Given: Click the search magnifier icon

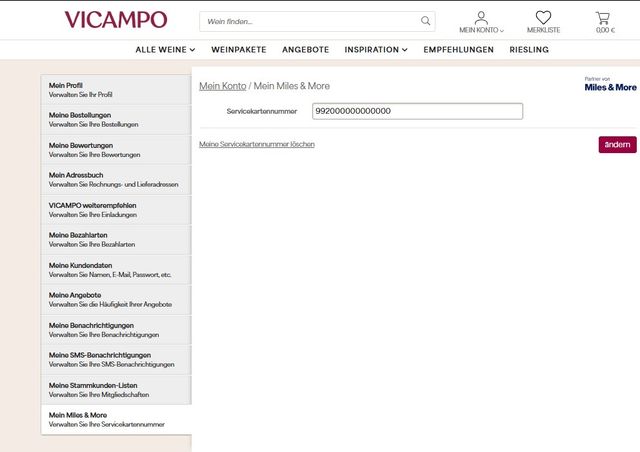Looking at the screenshot, I should (x=425, y=21).
